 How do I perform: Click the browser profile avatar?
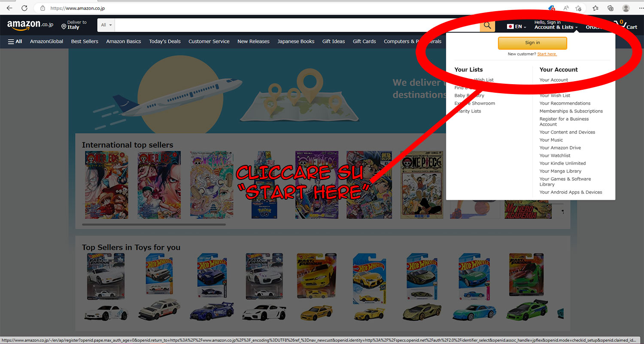(626, 8)
